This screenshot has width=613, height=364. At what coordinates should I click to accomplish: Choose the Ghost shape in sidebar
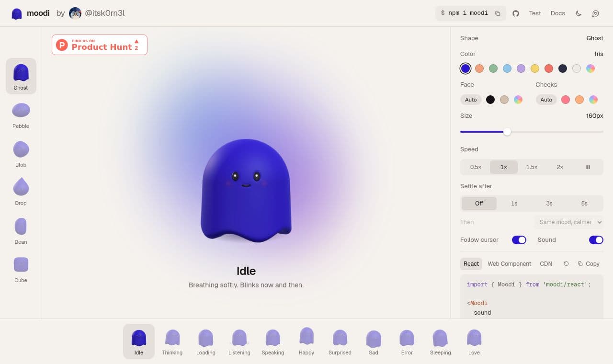21,76
